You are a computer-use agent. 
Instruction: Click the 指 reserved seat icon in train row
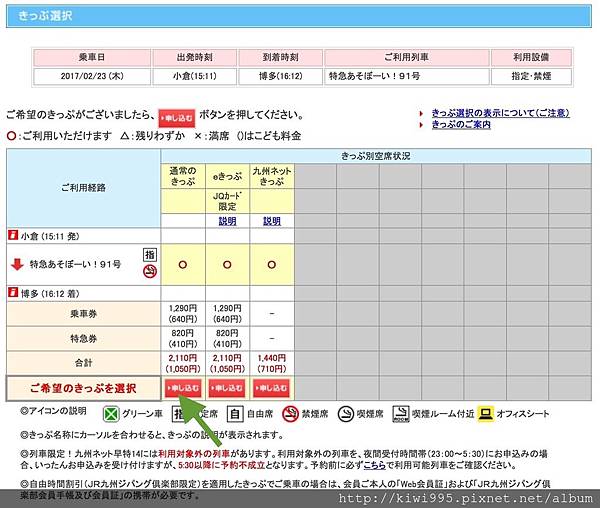click(150, 255)
